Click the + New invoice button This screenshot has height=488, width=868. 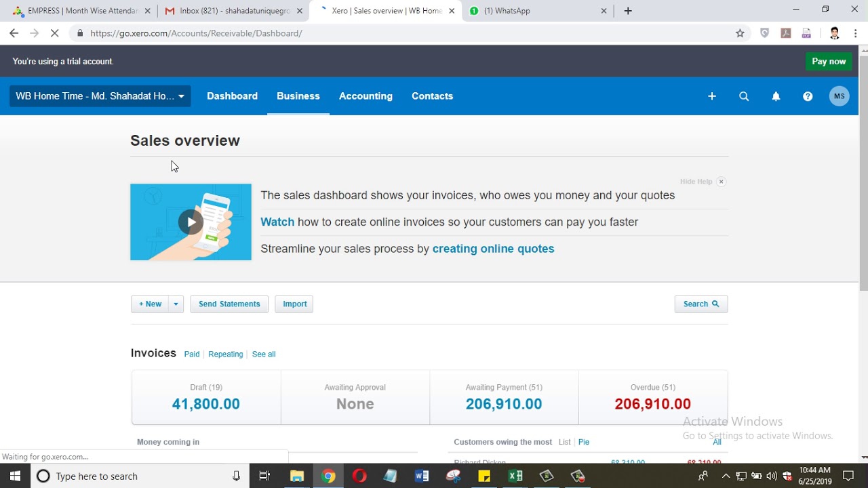(x=150, y=304)
